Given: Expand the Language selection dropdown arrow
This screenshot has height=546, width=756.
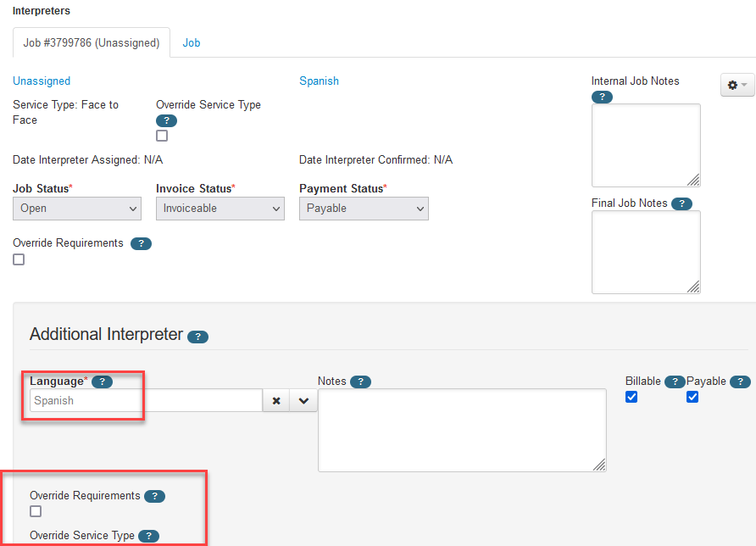Looking at the screenshot, I should (x=302, y=399).
